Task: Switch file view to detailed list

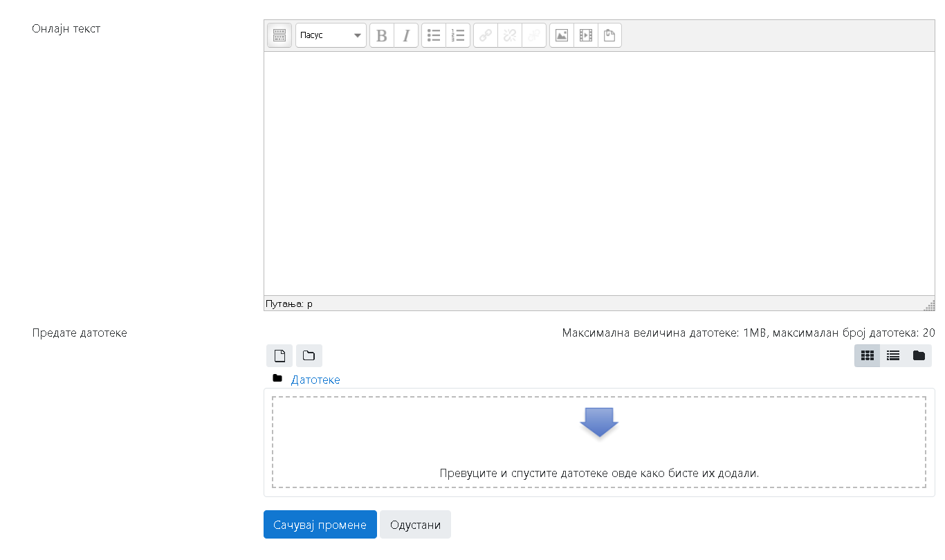Action: (893, 355)
